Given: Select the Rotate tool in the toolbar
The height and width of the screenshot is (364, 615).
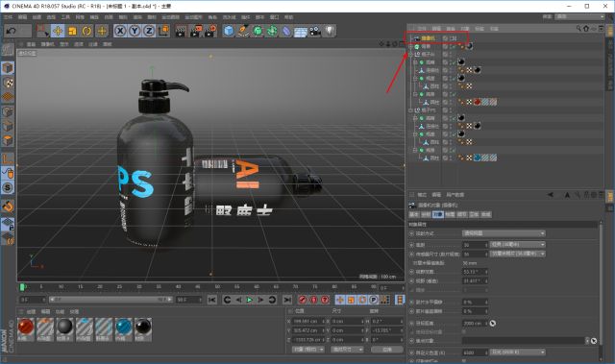Looking at the screenshot, I should (86, 31).
